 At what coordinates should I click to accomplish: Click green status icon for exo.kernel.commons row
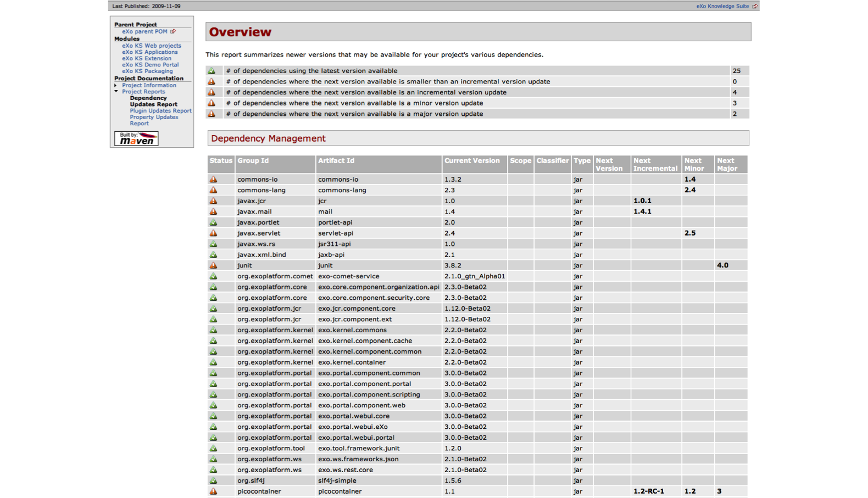[213, 330]
